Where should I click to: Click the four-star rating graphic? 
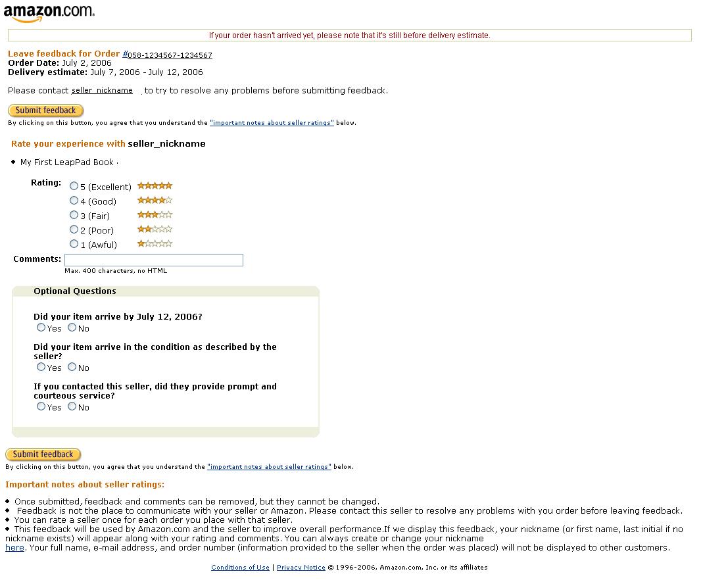click(155, 201)
